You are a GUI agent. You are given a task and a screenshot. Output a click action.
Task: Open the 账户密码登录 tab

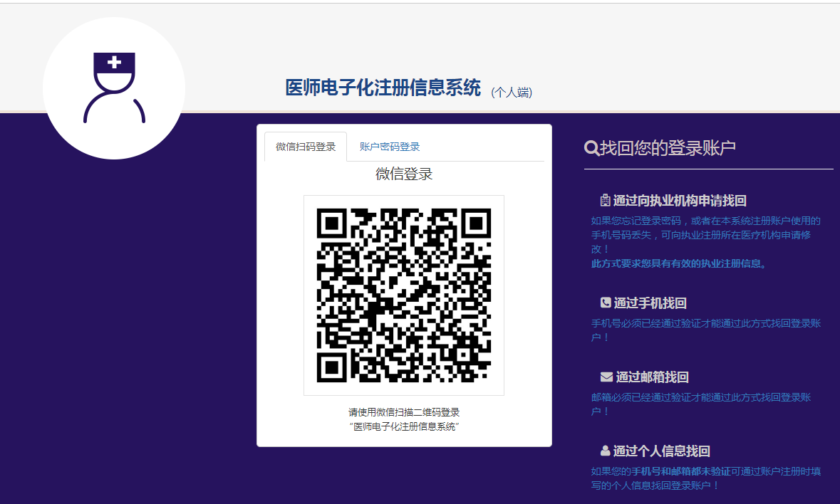coord(390,147)
